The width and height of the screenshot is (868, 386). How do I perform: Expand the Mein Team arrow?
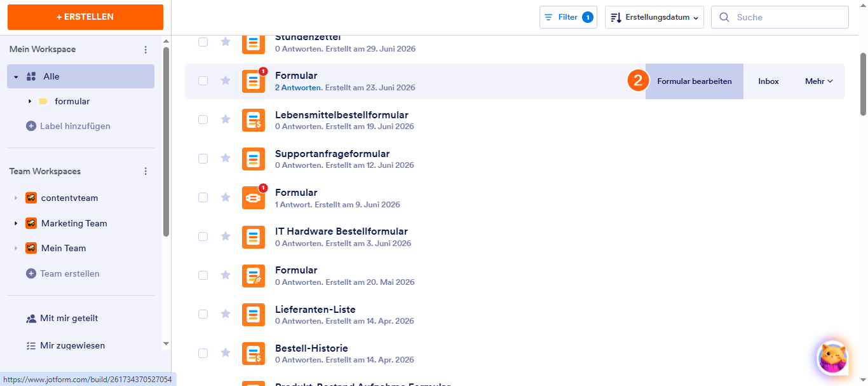16,248
